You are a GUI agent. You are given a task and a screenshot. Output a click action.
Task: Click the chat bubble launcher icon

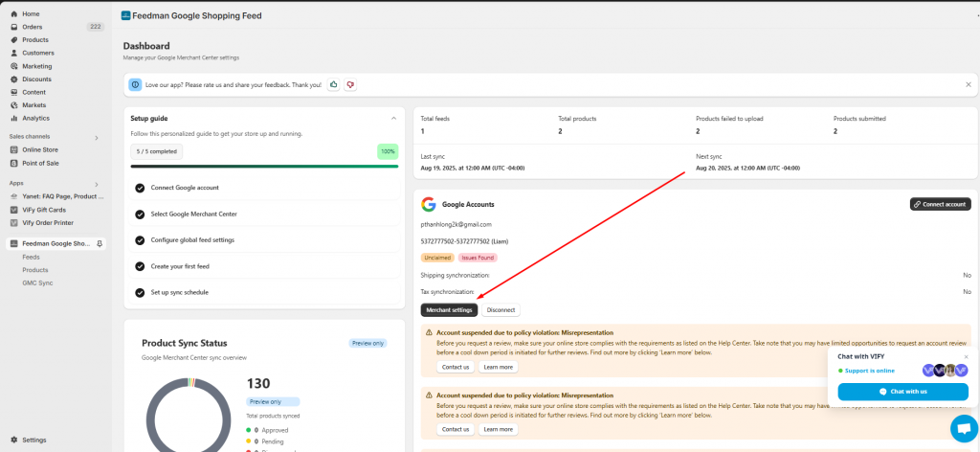pos(965,428)
